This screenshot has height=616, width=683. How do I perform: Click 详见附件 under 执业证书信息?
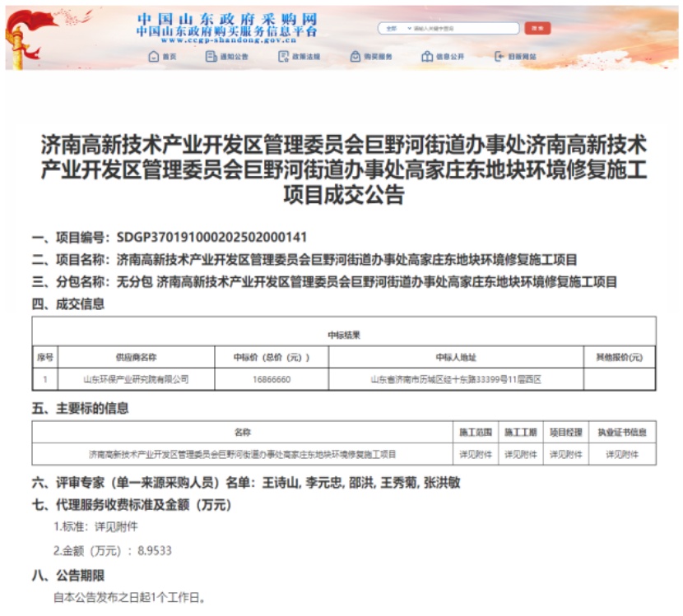tap(622, 455)
